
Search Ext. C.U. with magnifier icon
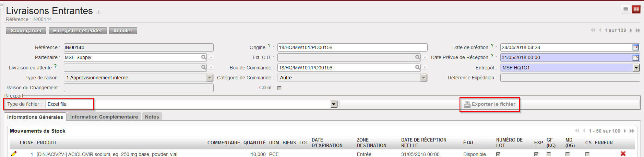point(418,57)
